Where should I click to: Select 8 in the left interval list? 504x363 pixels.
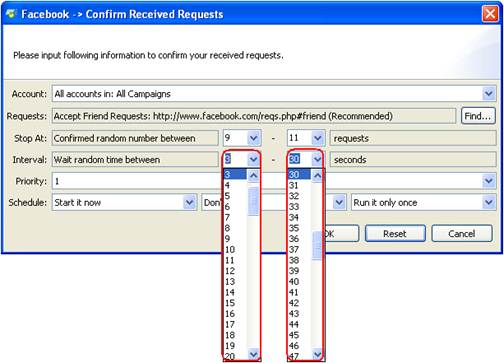[235, 228]
